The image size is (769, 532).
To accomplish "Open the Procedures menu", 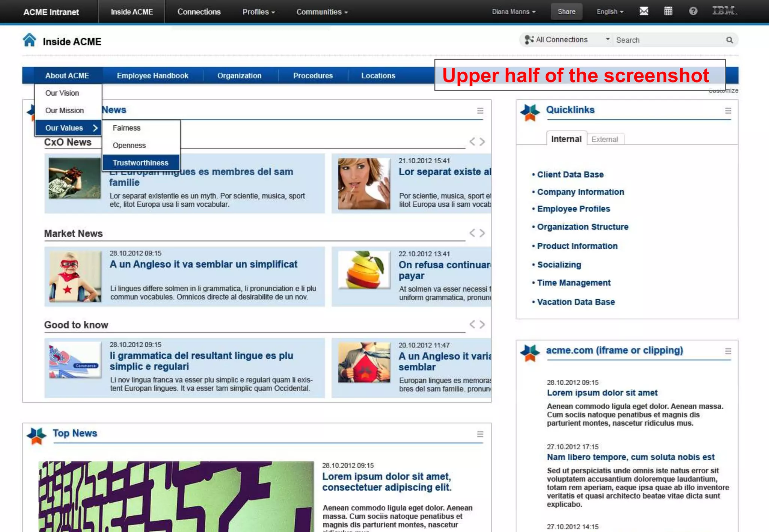I will pos(313,75).
